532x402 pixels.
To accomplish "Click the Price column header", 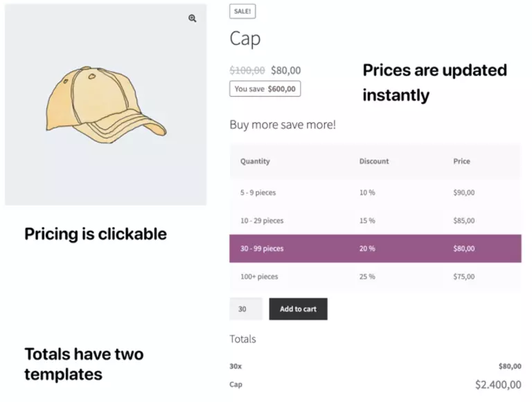I will [x=461, y=161].
